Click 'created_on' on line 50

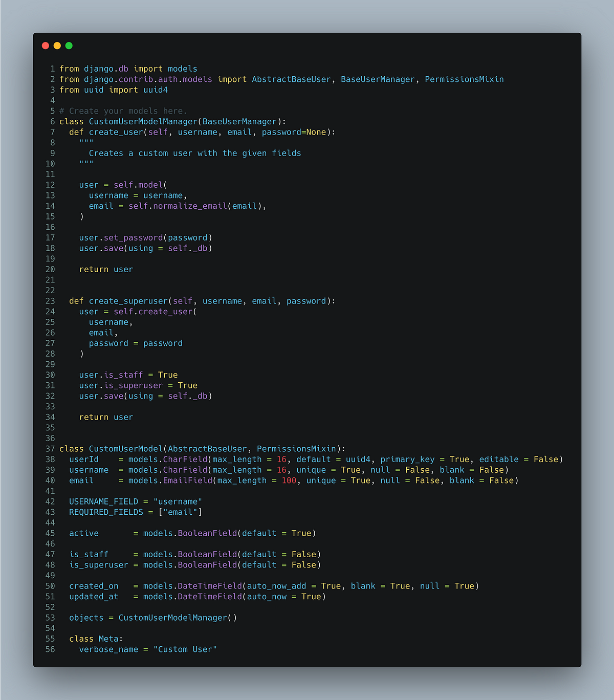tap(94, 586)
